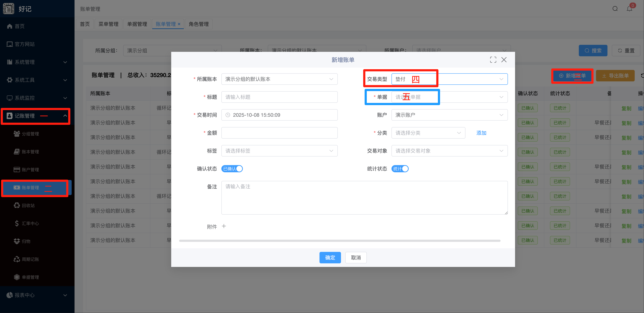The height and width of the screenshot is (313, 644).
Task: Click the 添加 link next to the category field
Action: pyautogui.click(x=481, y=133)
